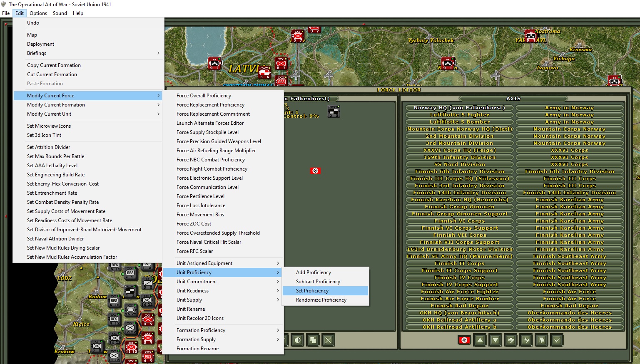Image resolution: width=640 pixels, height=364 pixels.
Task: Click the X icon button in Force Editor
Action: [x=328, y=340]
